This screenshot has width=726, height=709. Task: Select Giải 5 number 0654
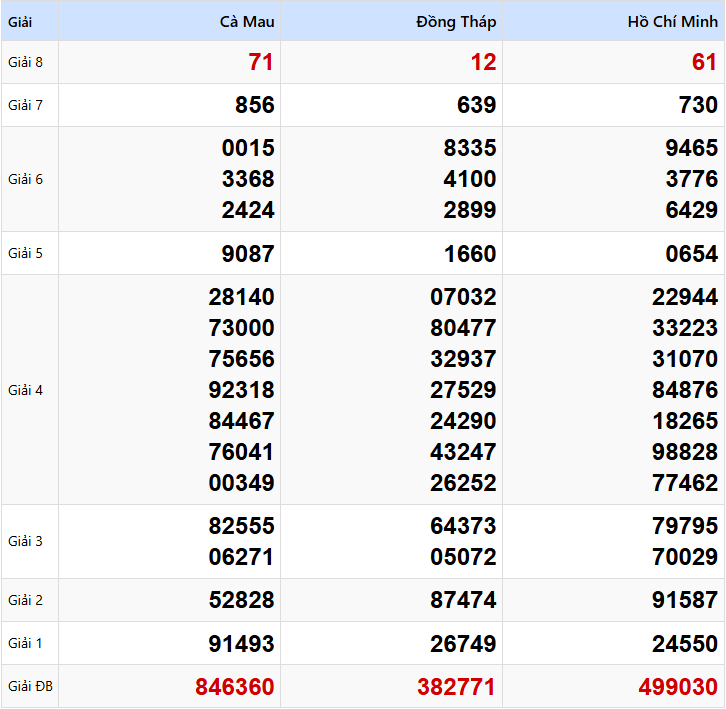(692, 254)
